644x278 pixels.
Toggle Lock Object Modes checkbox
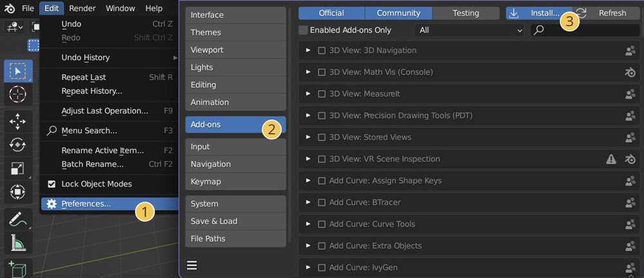52,184
